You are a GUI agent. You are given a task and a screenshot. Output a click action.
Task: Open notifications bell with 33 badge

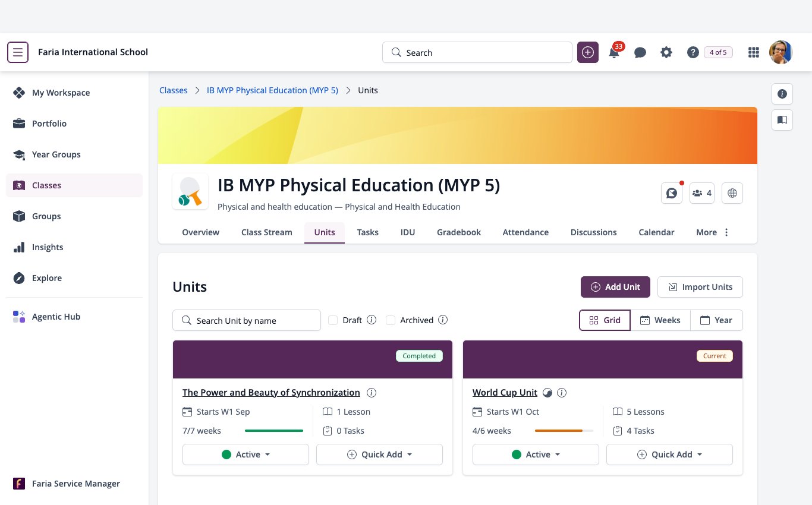tap(615, 51)
